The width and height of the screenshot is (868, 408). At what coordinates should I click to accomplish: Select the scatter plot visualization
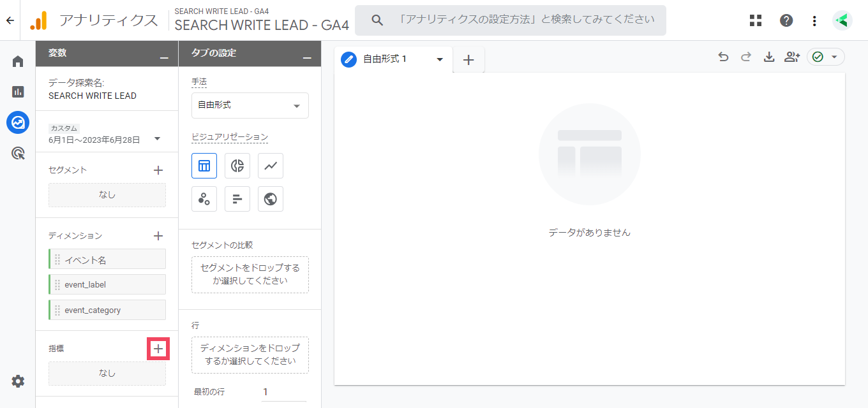[x=204, y=199]
